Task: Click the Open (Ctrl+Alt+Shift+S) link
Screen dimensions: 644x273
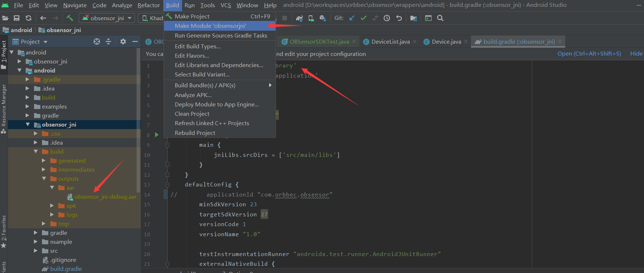Action: tap(589, 54)
